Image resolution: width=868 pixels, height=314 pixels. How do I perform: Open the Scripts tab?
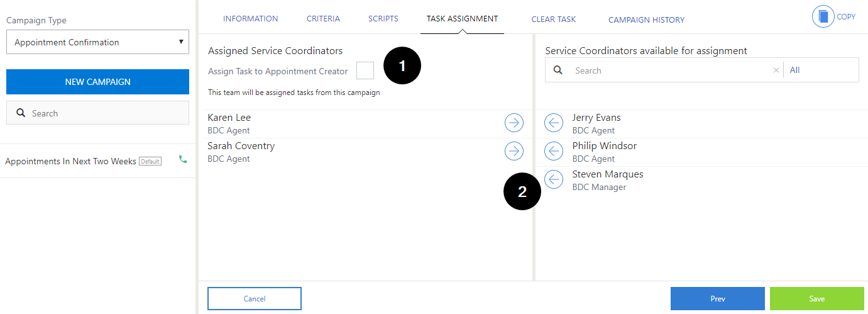pos(383,19)
